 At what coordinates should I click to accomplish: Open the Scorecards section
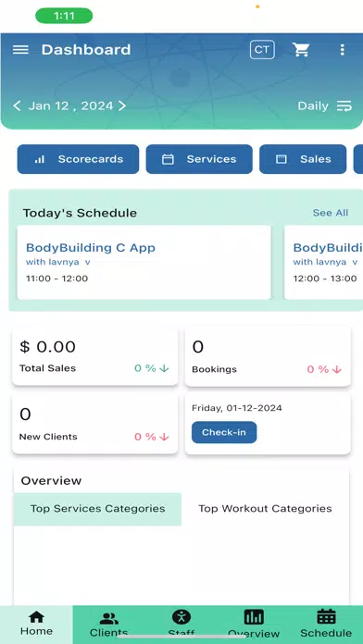pos(78,159)
